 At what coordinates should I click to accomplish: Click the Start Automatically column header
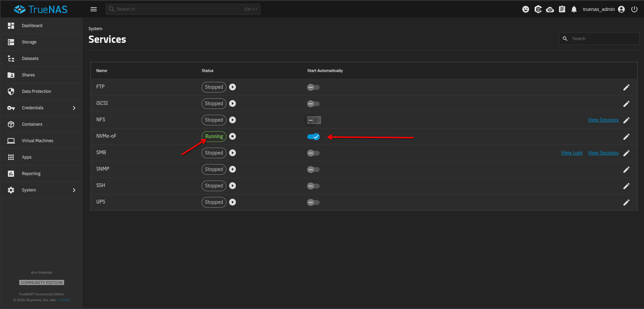point(325,71)
